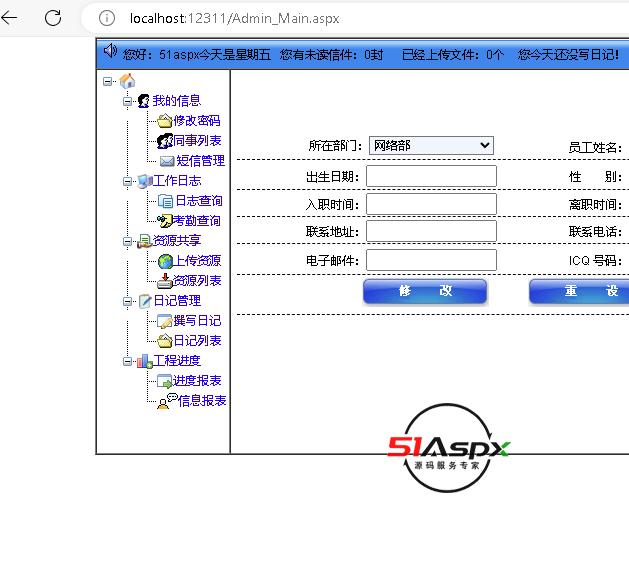This screenshot has width=629, height=579.
Task: Click the folder icon beside 修改密码
Action: [x=164, y=121]
